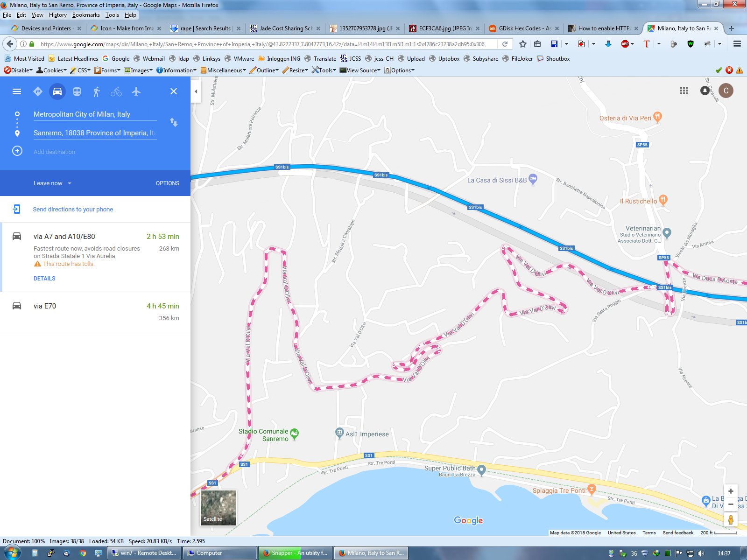Close the directions panel
The height and width of the screenshot is (560, 747).
174,91
